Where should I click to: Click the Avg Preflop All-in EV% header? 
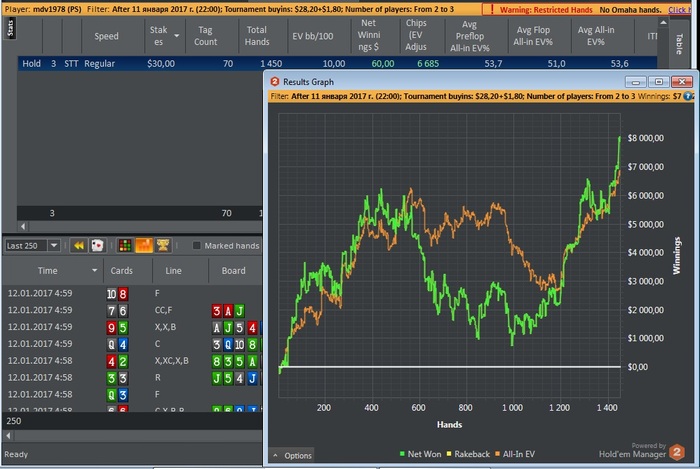tap(470, 36)
